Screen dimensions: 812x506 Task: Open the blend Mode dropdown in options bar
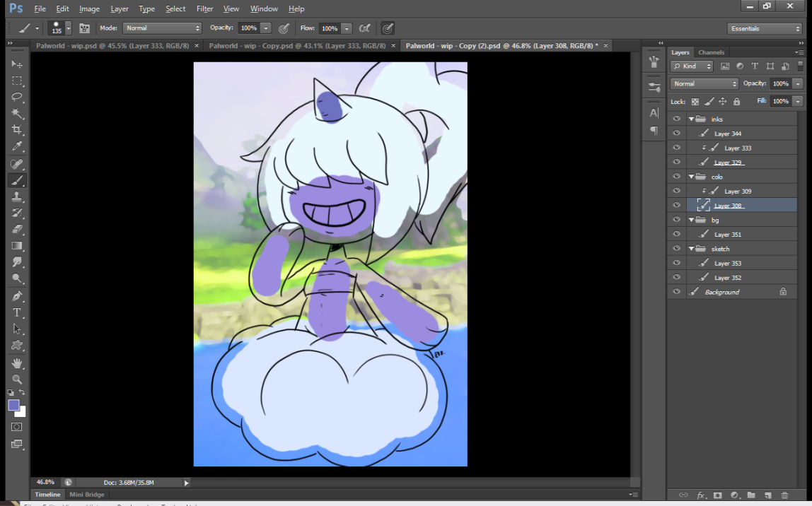tap(162, 28)
